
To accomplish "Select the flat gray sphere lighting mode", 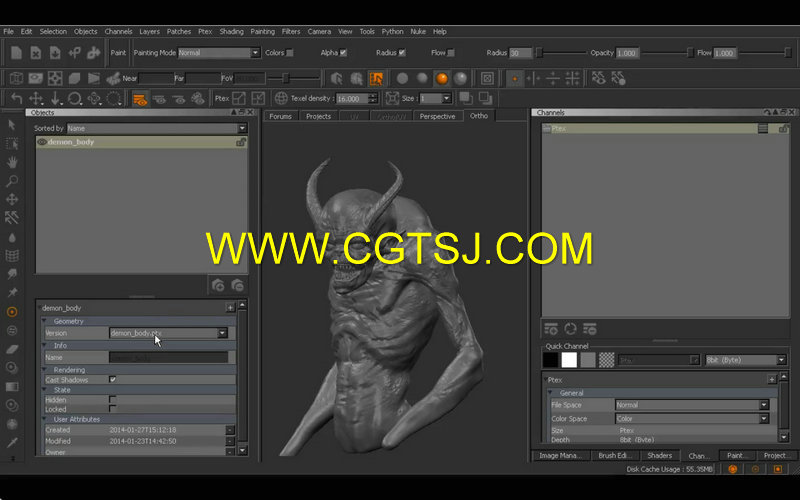I will pyautogui.click(x=403, y=79).
